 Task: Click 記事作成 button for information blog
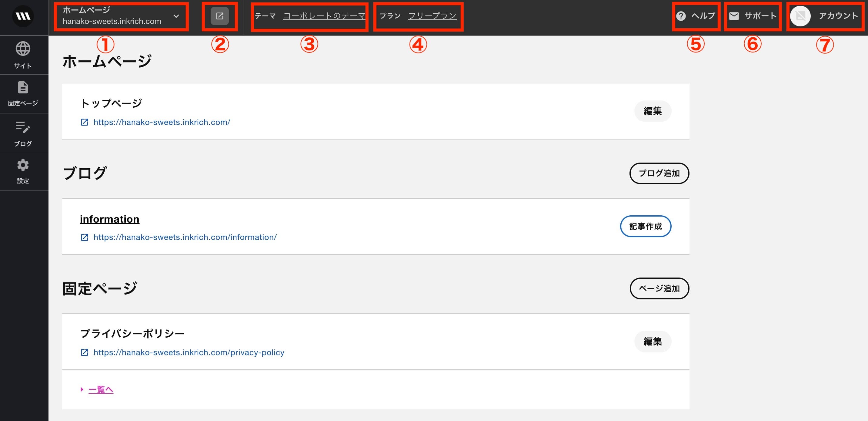[646, 226]
